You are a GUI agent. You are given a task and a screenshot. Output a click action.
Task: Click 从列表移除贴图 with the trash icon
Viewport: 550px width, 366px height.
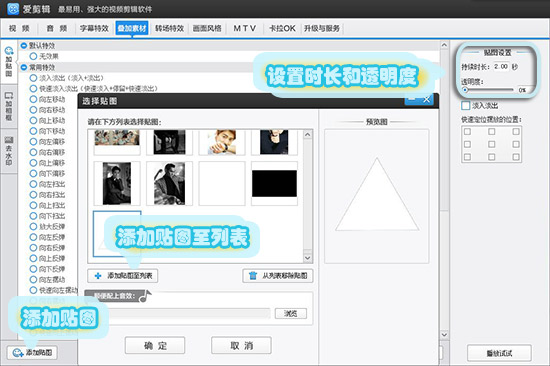coord(278,276)
